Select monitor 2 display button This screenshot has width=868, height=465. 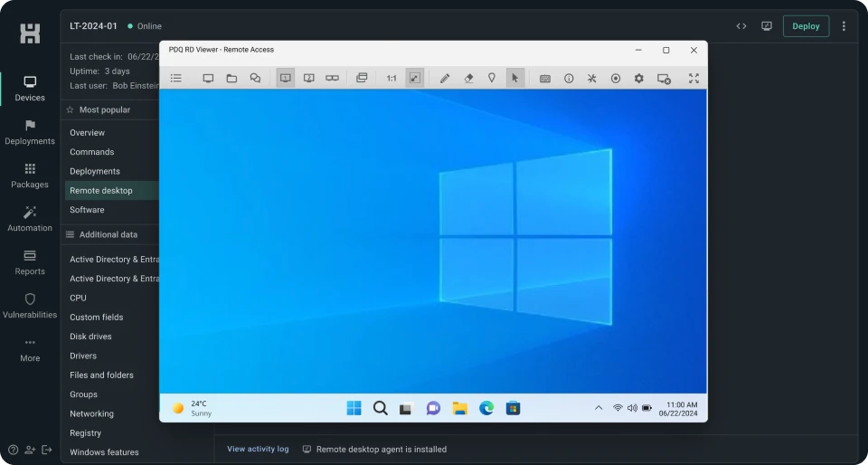point(309,78)
